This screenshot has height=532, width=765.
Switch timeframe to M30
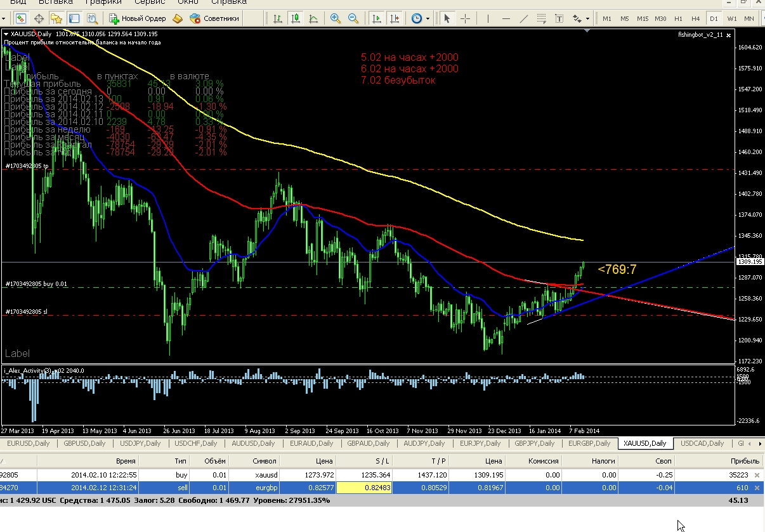[660, 18]
